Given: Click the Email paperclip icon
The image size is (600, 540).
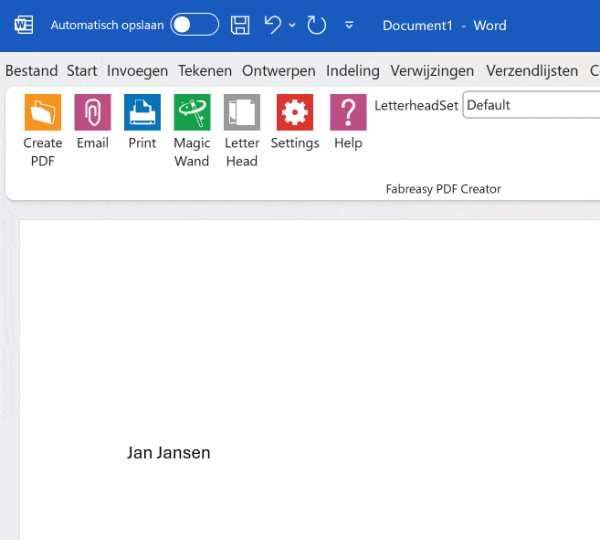Looking at the screenshot, I should pyautogui.click(x=92, y=113).
